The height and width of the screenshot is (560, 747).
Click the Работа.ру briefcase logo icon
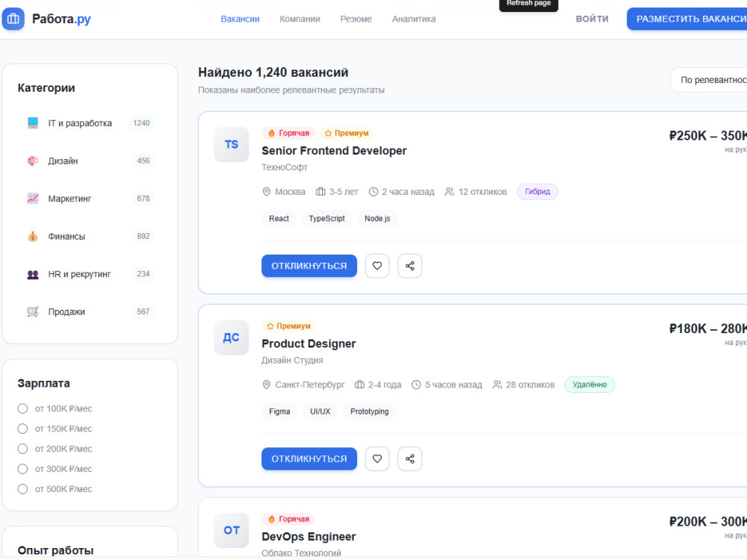pyautogui.click(x=13, y=19)
